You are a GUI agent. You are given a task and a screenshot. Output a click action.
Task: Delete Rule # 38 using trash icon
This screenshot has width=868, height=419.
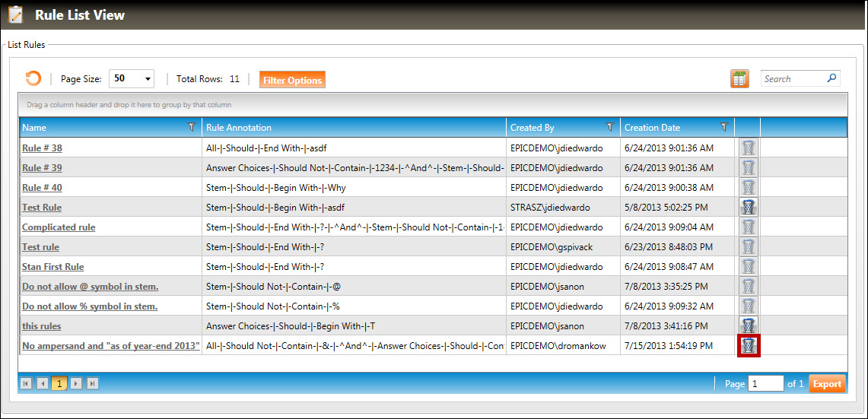pos(749,148)
